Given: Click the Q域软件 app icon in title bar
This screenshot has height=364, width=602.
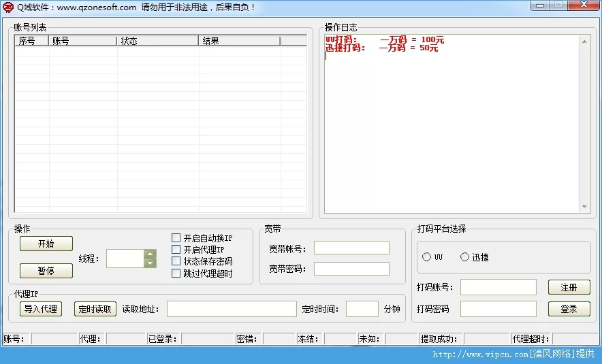Looking at the screenshot, I should (x=8, y=7).
